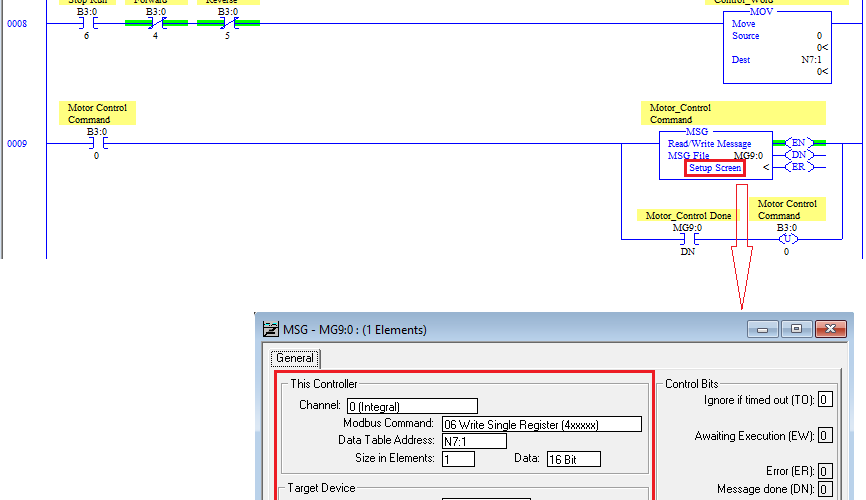Click the MSG EN output bit
Image resolution: width=866 pixels, height=500 pixels.
[799, 143]
